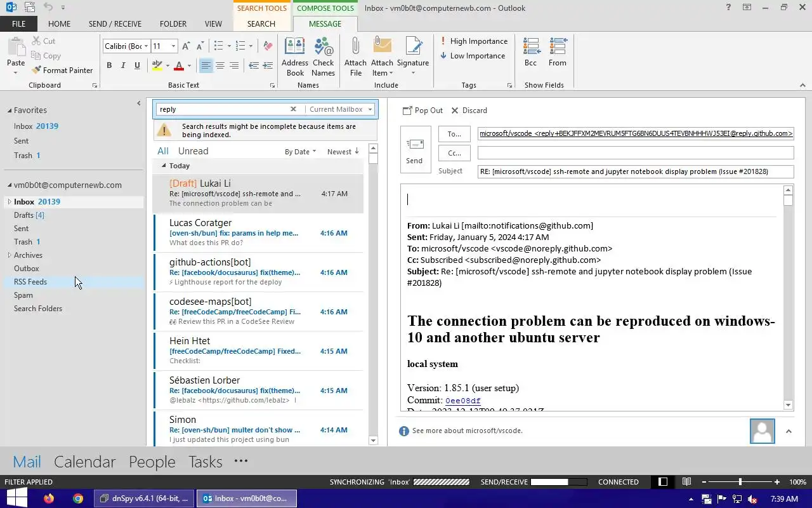Open the font size dropdown
Screen dimensions: 812x508
[174, 46]
